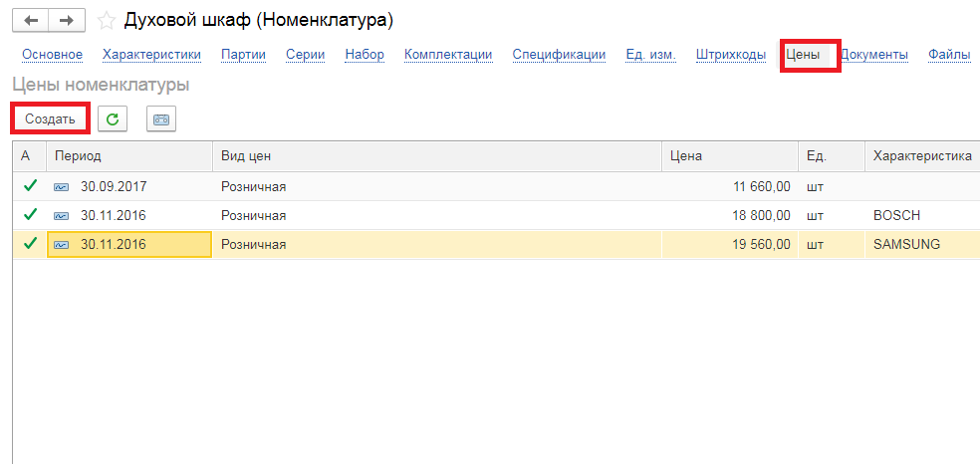Screen dimensions: 980x464
Task: Click the Характеристика column header
Action: (922, 156)
